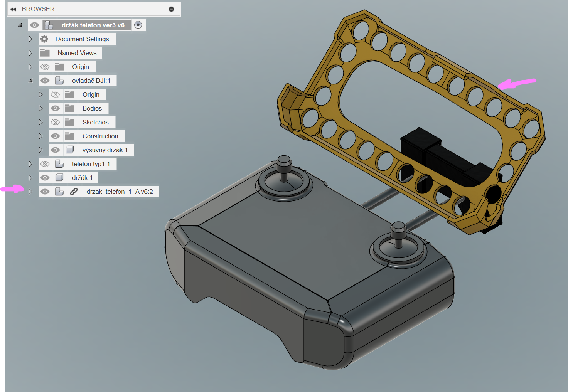Show the hidden Sketches folder
The image size is (568, 392).
click(x=56, y=122)
